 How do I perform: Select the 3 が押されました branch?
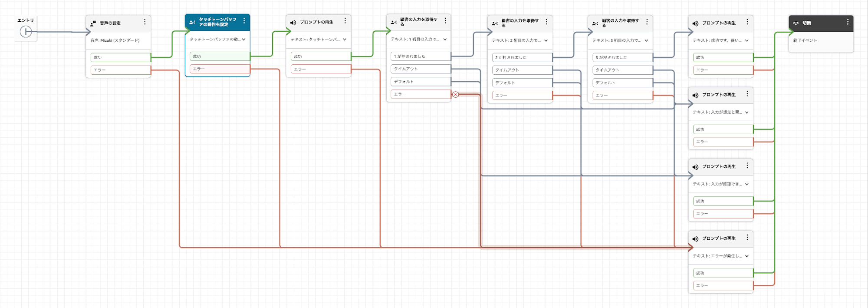[623, 57]
